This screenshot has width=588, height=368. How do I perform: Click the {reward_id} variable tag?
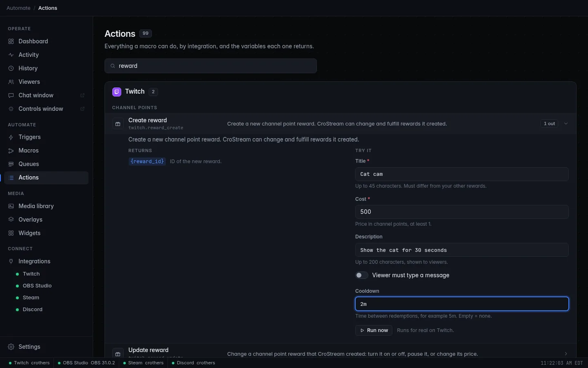coord(147,162)
